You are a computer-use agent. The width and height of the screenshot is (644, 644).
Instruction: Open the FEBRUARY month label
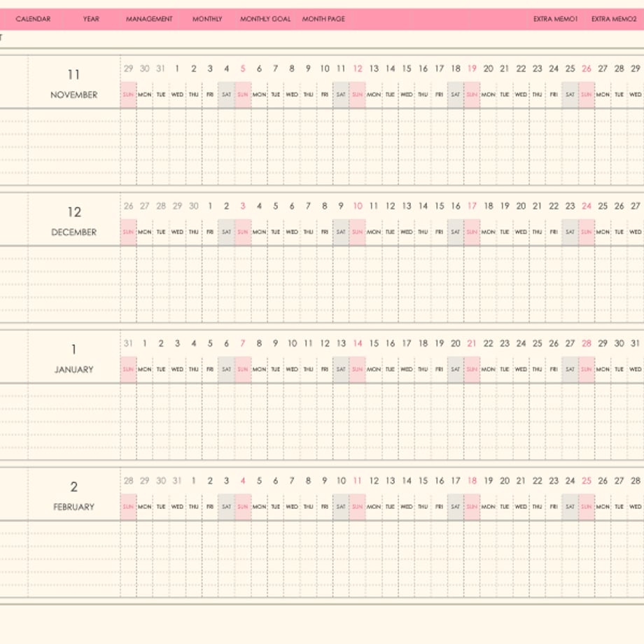(74, 507)
